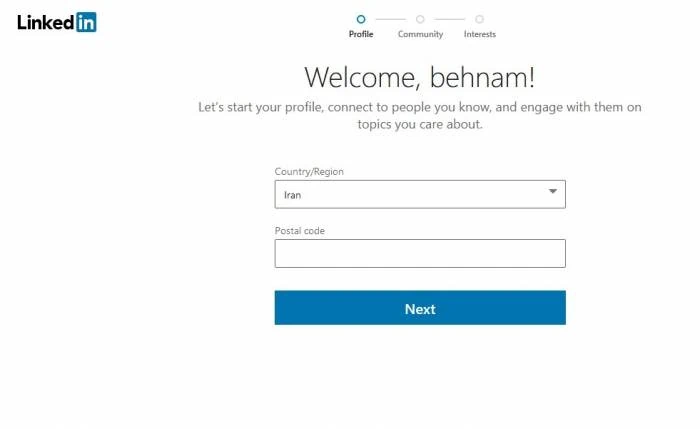The image size is (700, 429).
Task: Select the Community step circle indicator
Action: tap(420, 19)
